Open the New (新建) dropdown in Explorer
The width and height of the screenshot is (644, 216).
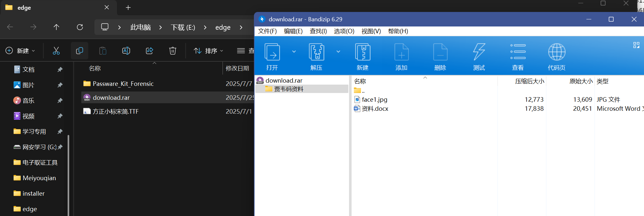(x=20, y=51)
